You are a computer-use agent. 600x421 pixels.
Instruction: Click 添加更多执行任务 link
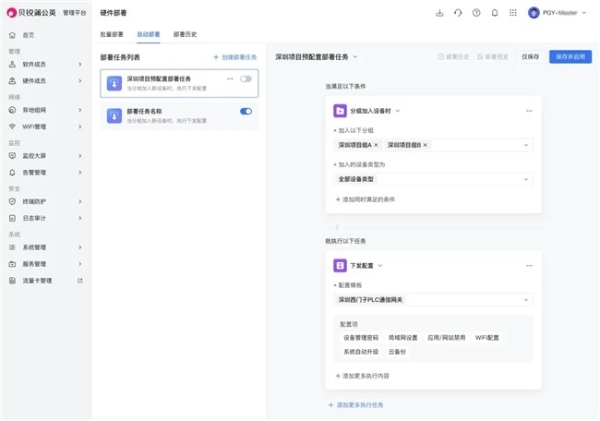pos(356,405)
